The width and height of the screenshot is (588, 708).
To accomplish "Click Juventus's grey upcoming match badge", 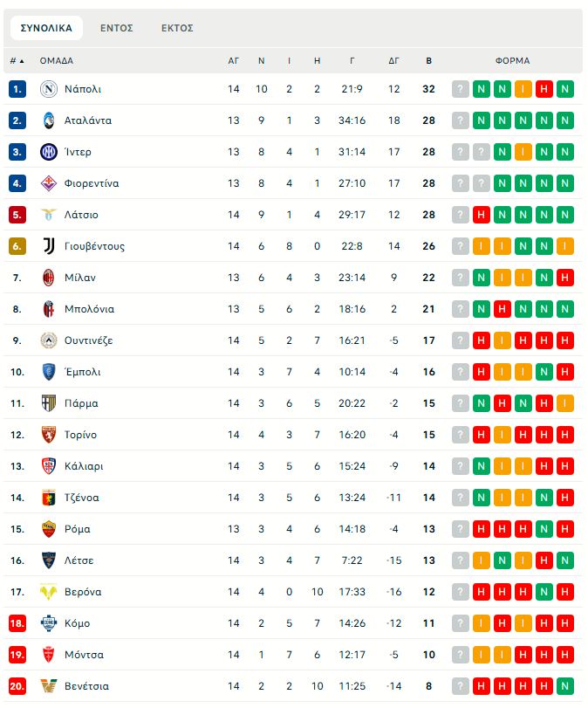I will tap(461, 246).
